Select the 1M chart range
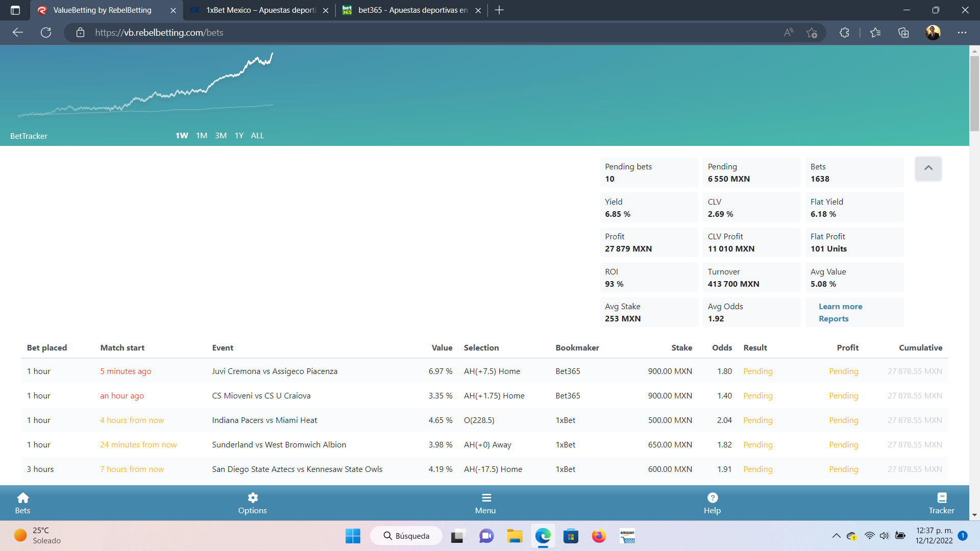The height and width of the screenshot is (551, 980). pyautogui.click(x=202, y=136)
